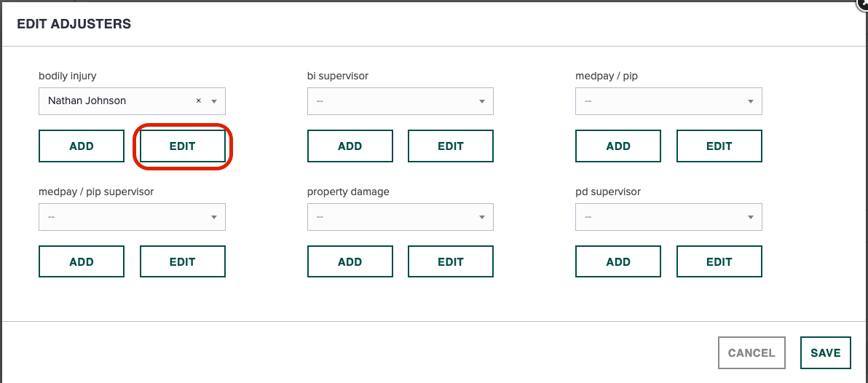Add a medpay / pip supervisor

(x=82, y=261)
